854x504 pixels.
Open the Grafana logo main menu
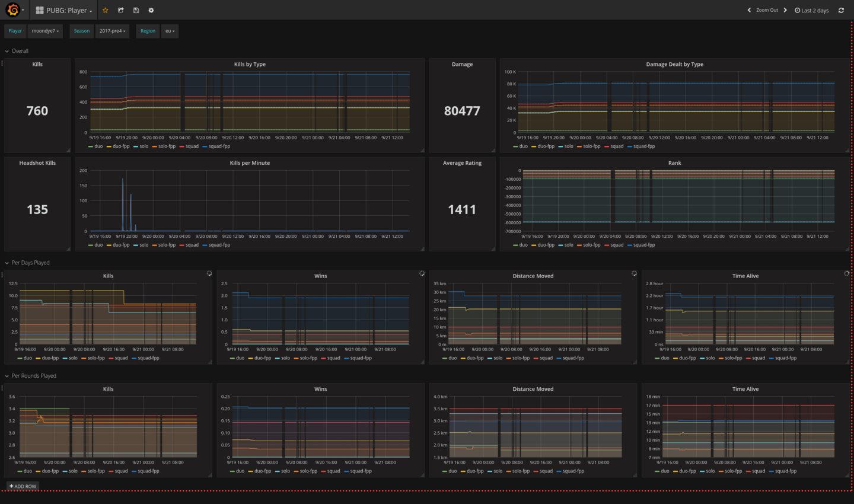click(13, 10)
